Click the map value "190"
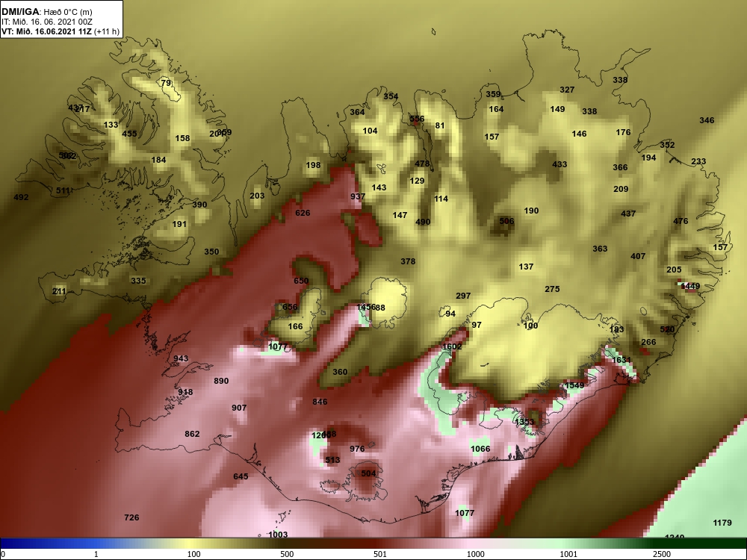The width and height of the screenshot is (747, 560). pyautogui.click(x=531, y=211)
